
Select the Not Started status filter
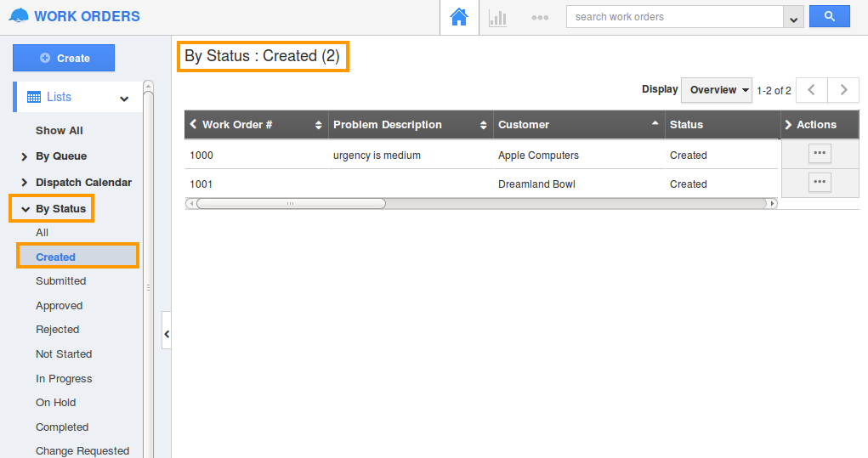[x=64, y=354]
